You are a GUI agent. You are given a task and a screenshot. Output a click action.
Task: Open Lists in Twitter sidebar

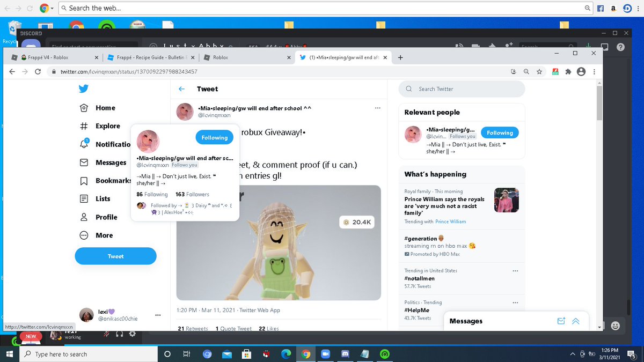click(94, 198)
